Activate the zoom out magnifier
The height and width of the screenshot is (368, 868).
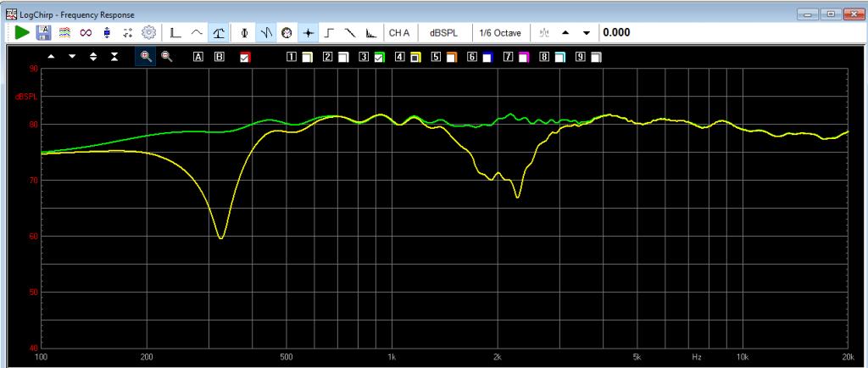[x=167, y=57]
